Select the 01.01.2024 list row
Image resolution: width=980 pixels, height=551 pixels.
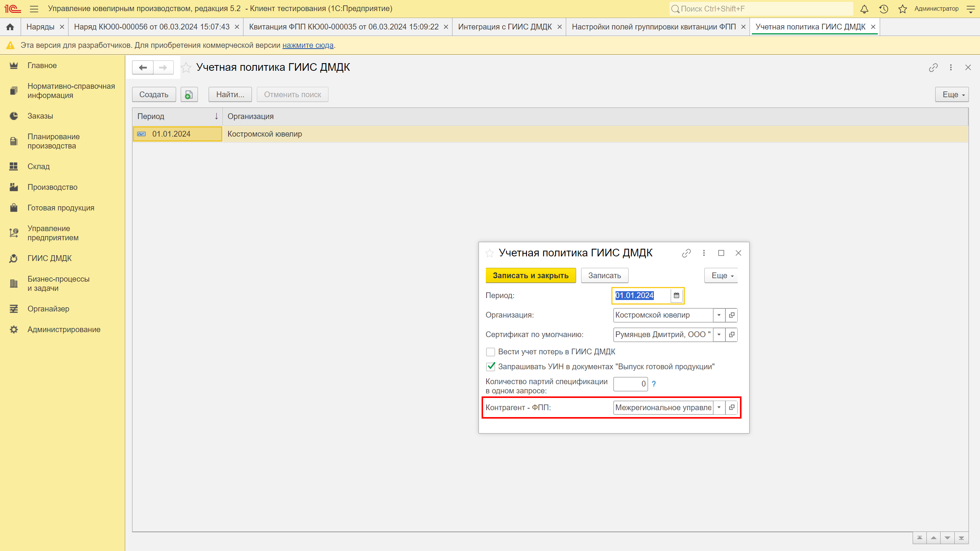550,134
